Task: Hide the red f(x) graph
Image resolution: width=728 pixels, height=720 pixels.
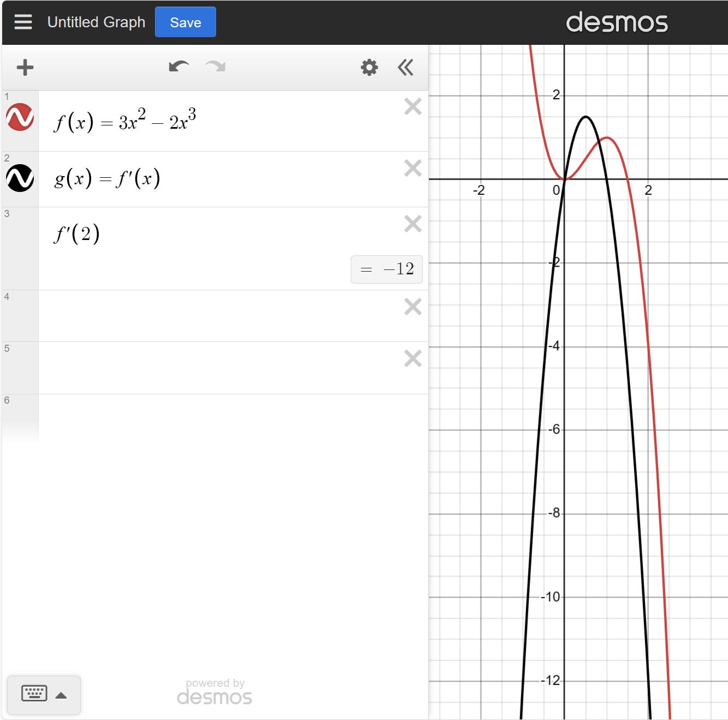Action: point(20,117)
